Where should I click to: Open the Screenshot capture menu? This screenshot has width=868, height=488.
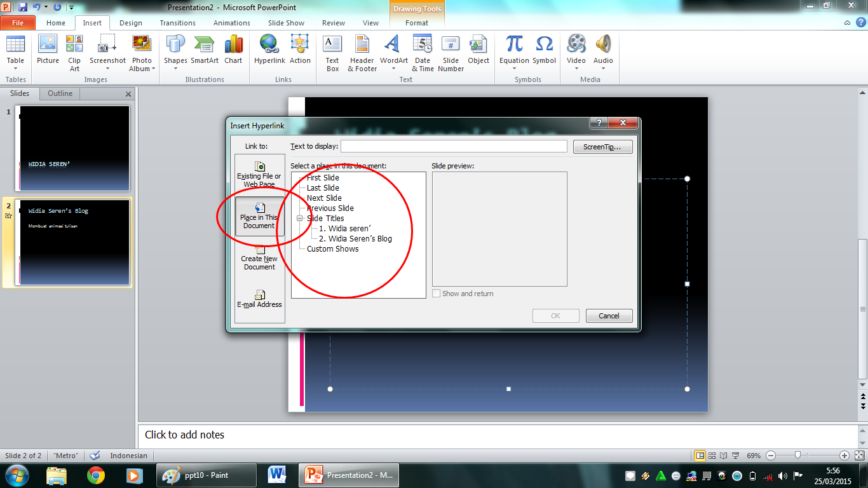[x=107, y=53]
